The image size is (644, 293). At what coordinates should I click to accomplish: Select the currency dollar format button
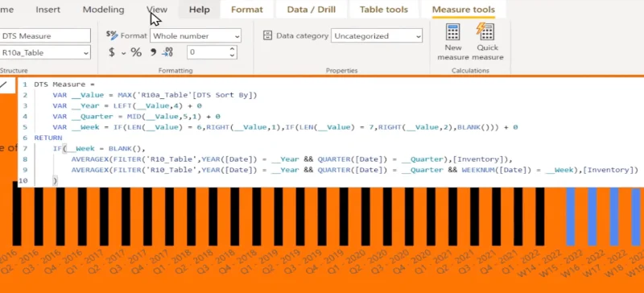[x=112, y=52]
